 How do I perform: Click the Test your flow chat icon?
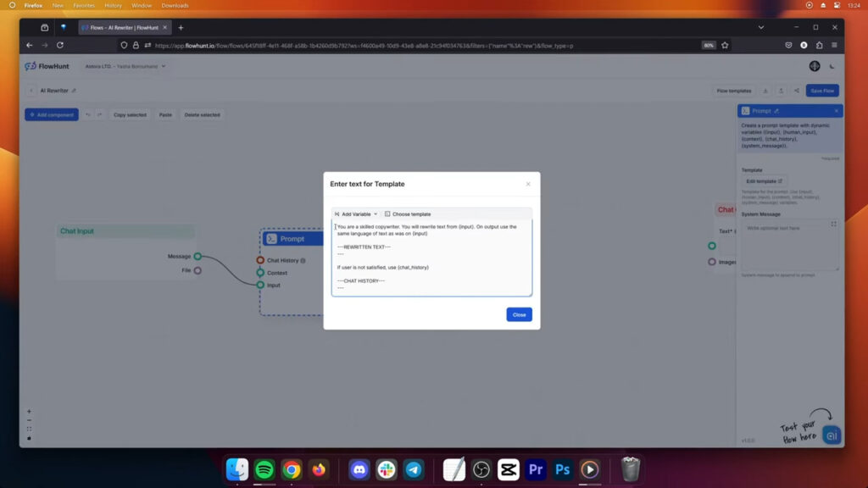[831, 435]
